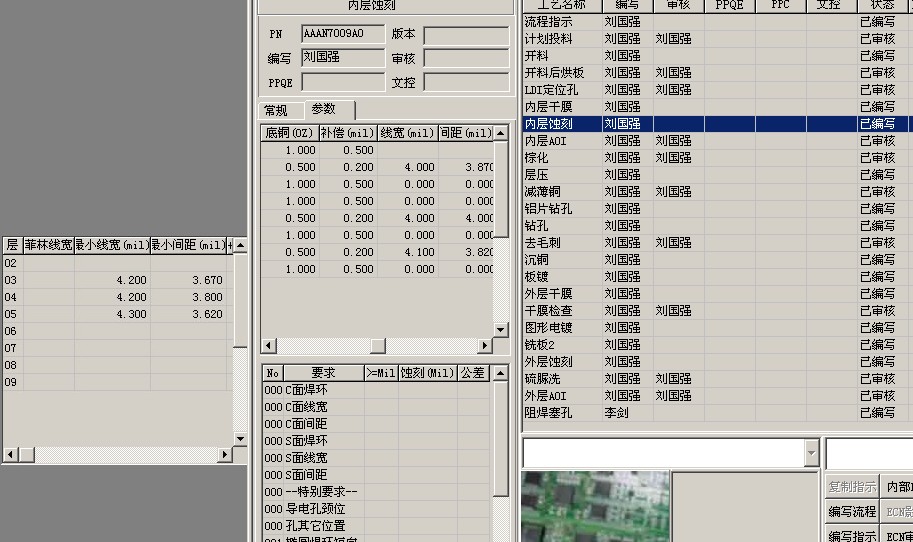The width and height of the screenshot is (913, 542).
Task: Click right arrow of parameter table horizontal scrollbar
Action: (x=485, y=346)
